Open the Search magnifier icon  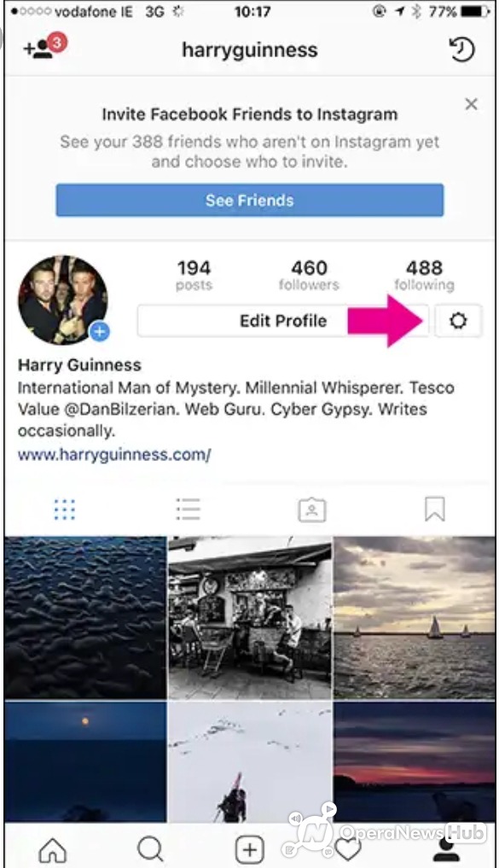coord(150,848)
